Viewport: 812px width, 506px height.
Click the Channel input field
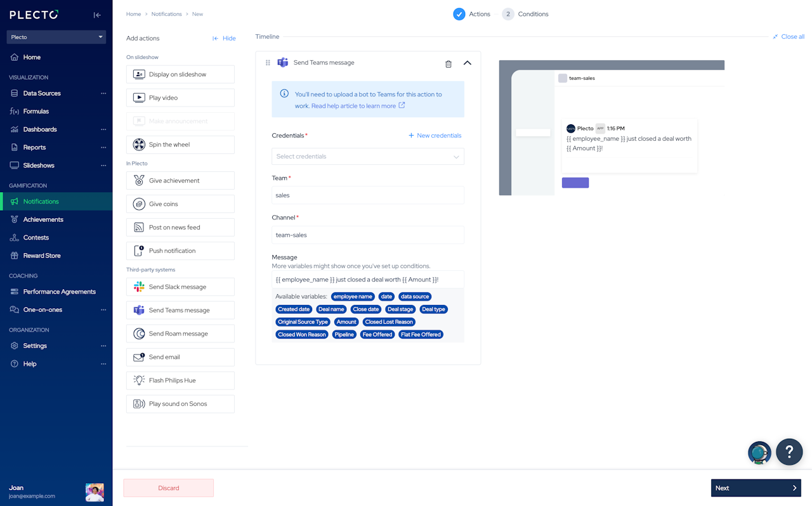pos(368,235)
